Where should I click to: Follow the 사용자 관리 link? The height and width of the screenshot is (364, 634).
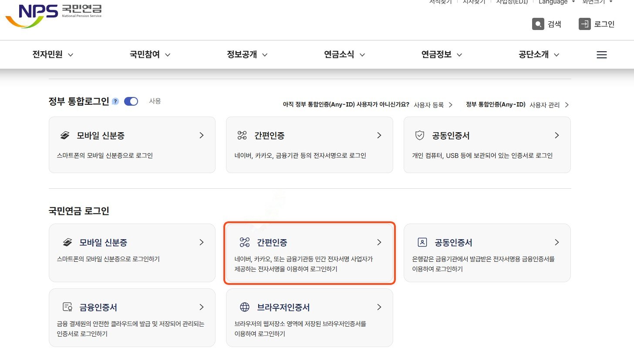pyautogui.click(x=549, y=105)
